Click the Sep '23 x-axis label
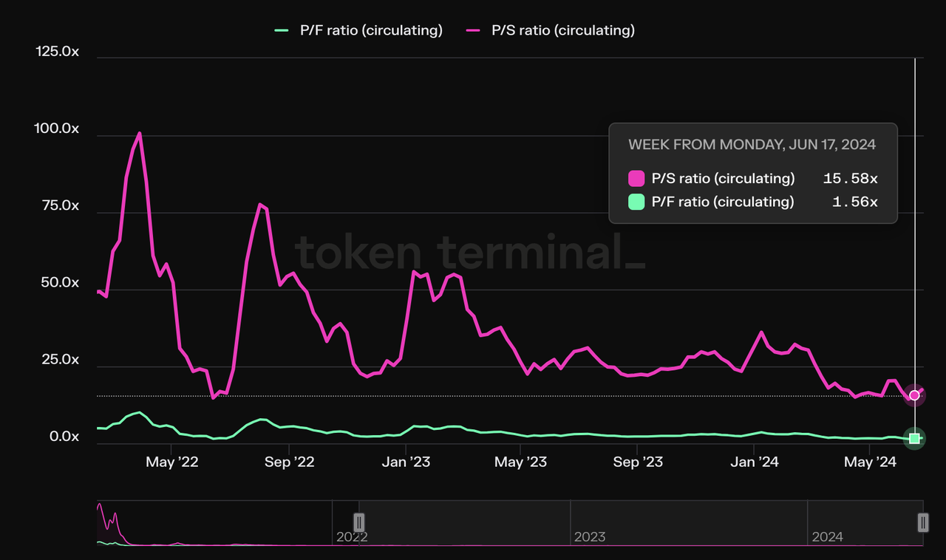 pyautogui.click(x=638, y=462)
